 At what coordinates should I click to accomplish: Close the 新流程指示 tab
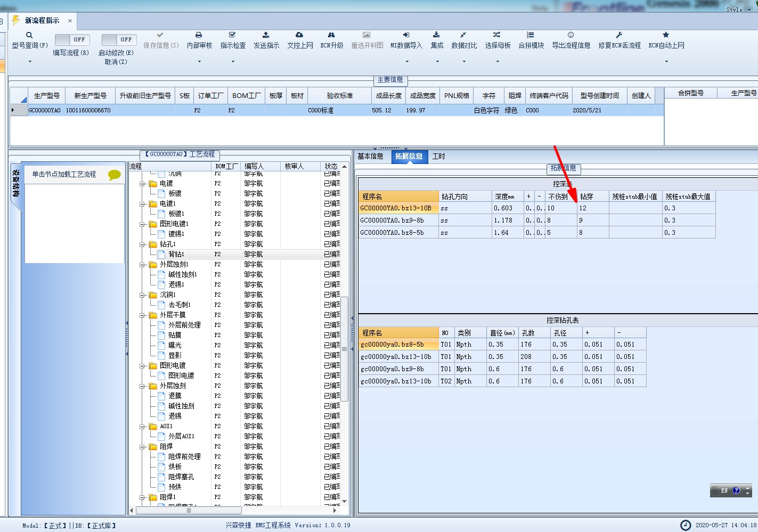coord(70,21)
